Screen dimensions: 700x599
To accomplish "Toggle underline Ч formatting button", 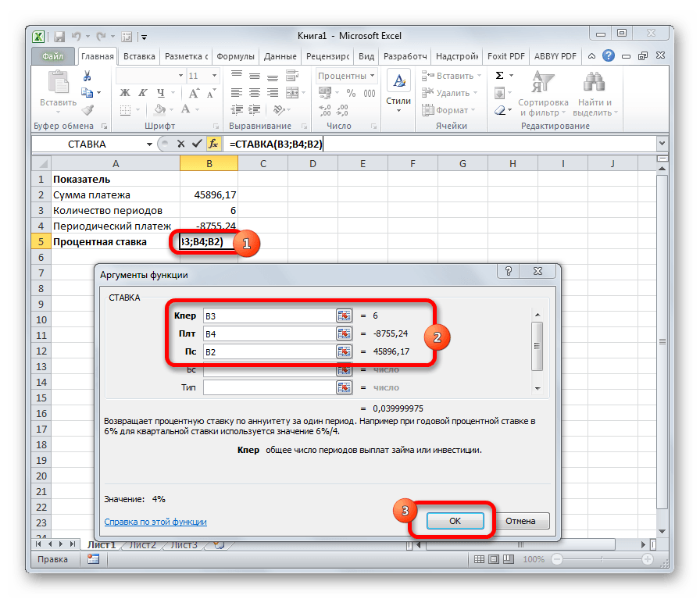I will (x=157, y=93).
